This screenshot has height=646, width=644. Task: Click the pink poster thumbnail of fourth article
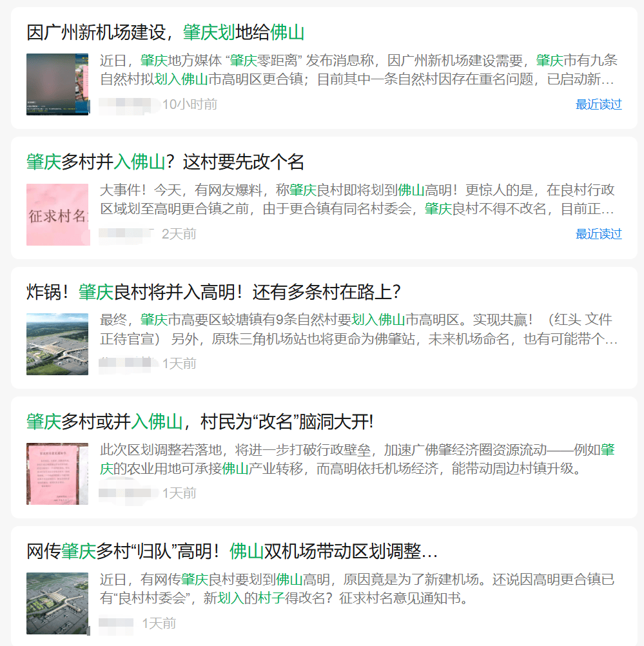point(57,474)
